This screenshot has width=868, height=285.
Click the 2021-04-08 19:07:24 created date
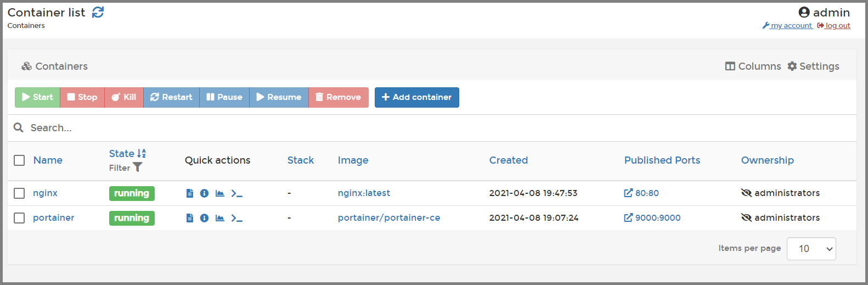click(534, 218)
